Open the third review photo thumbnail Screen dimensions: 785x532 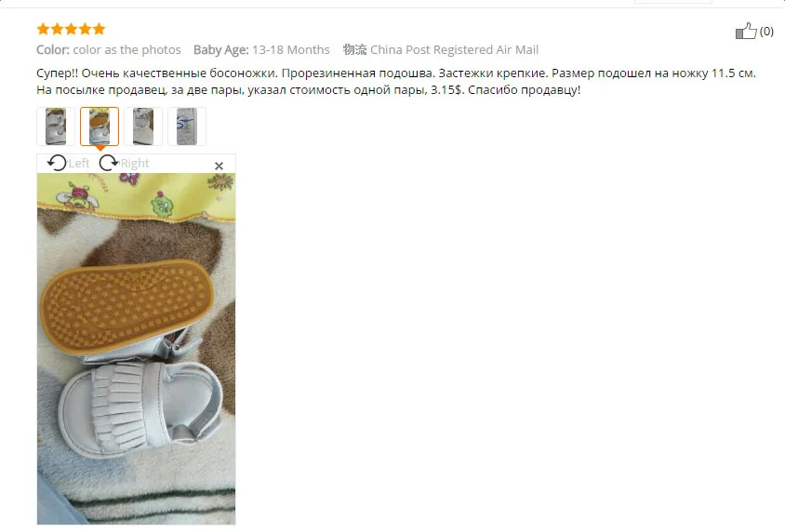143,126
